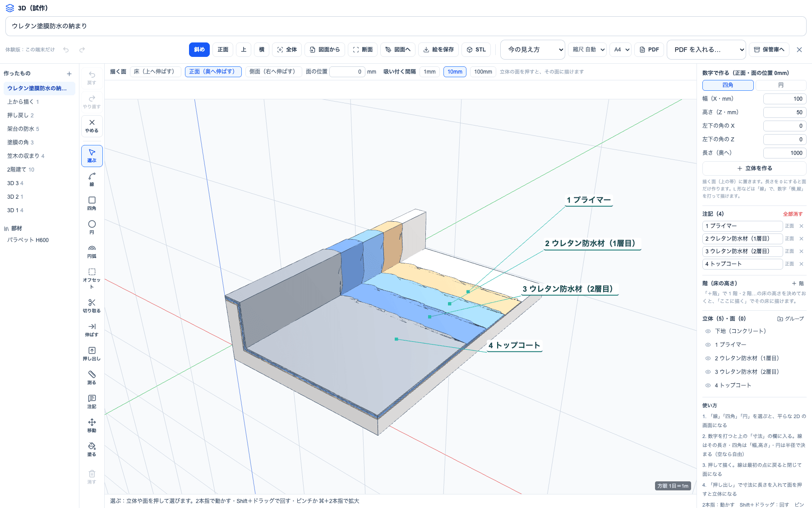The image size is (812, 508).
Task: Delete the 4 トップコート annotation with its X
Action: coord(801,264)
